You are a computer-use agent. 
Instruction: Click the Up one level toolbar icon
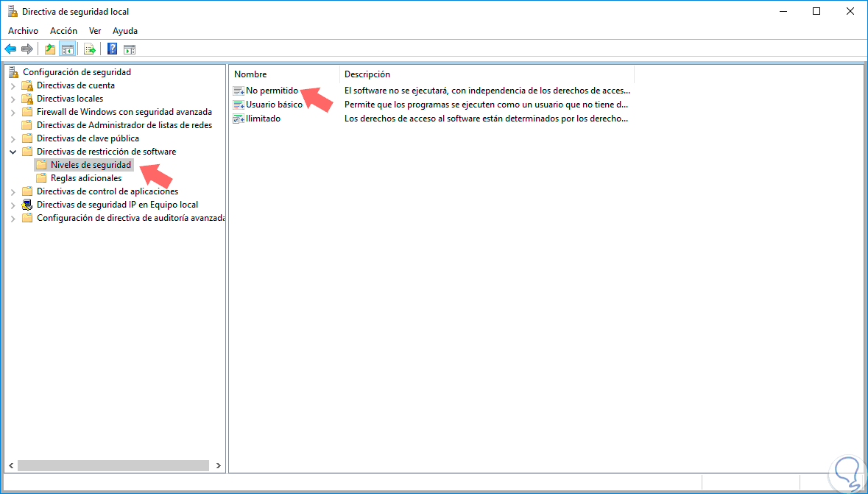(50, 49)
